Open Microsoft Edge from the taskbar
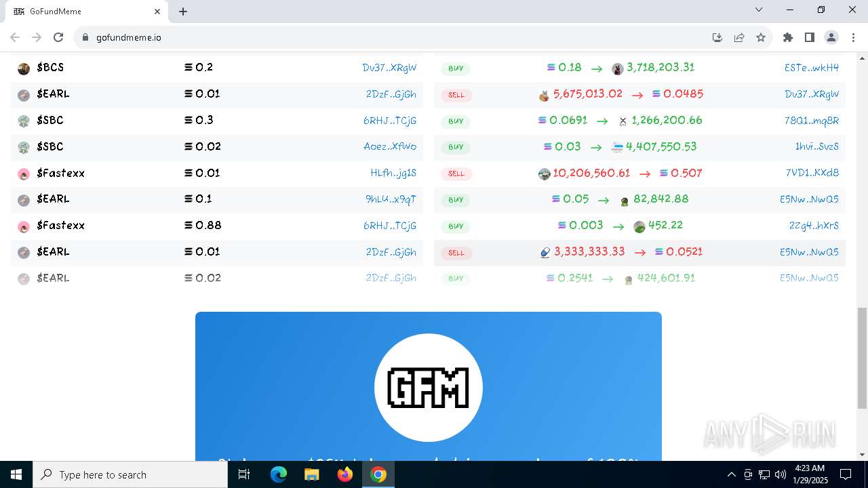 pos(279,474)
